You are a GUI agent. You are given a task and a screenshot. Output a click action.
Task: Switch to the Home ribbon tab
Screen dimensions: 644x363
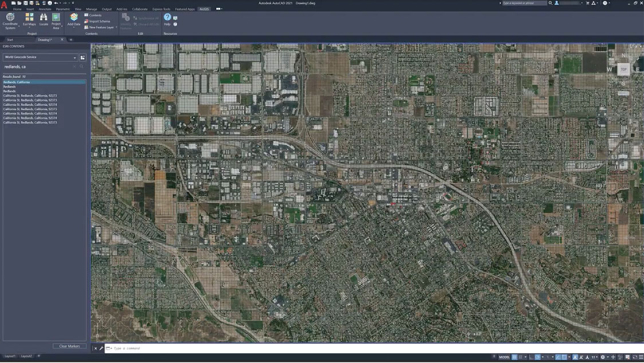click(17, 9)
